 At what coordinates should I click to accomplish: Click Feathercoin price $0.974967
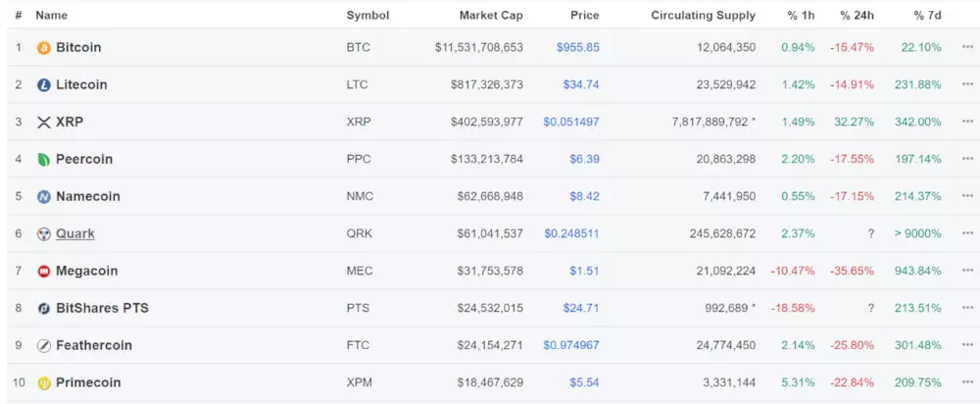point(571,345)
